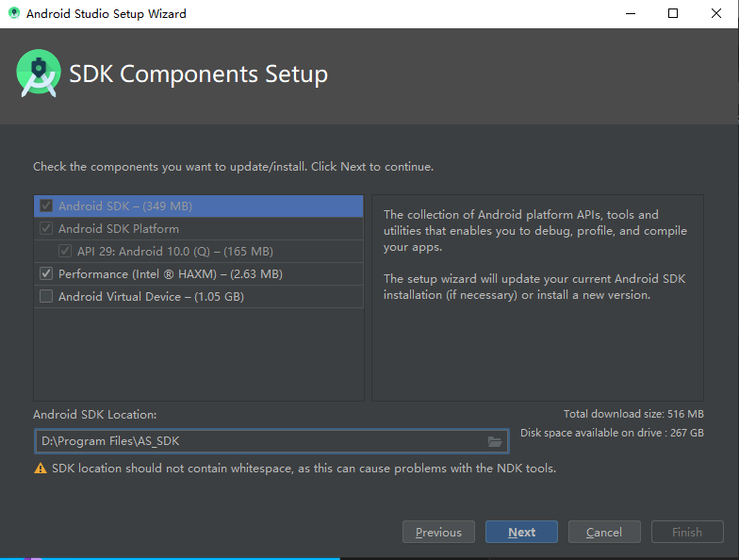The height and width of the screenshot is (560, 739).
Task: Select the Android Virtual Device – (1.05 GB) text
Action: 151,296
